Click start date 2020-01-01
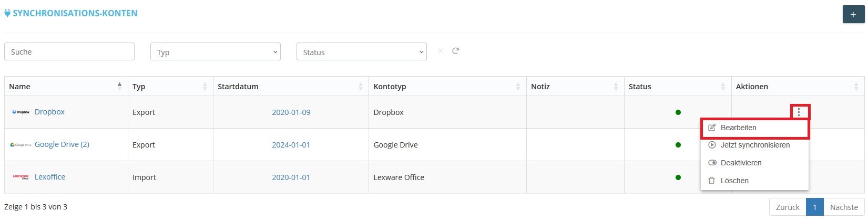 pyautogui.click(x=291, y=177)
